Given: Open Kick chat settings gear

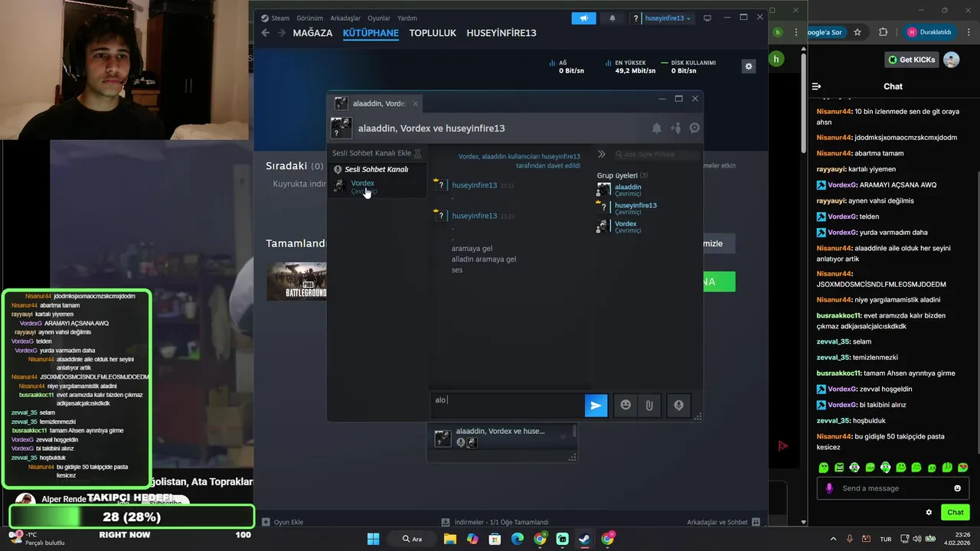Looking at the screenshot, I should 929,512.
